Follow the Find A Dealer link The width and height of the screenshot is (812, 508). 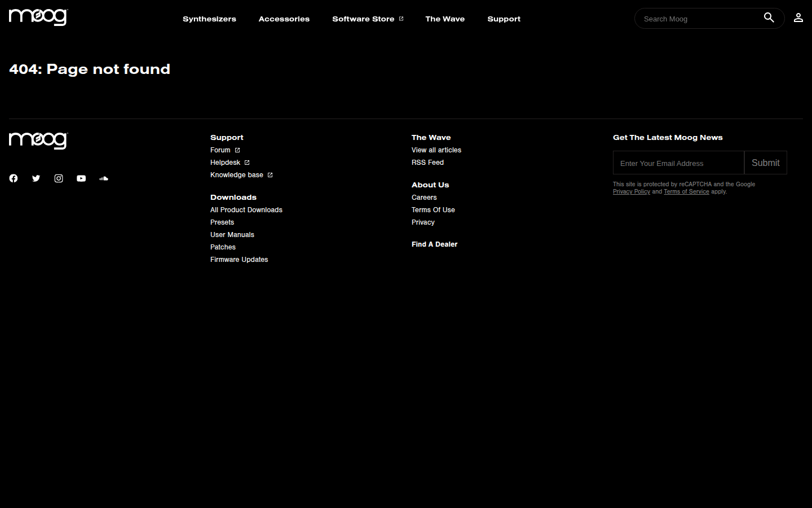tap(434, 244)
